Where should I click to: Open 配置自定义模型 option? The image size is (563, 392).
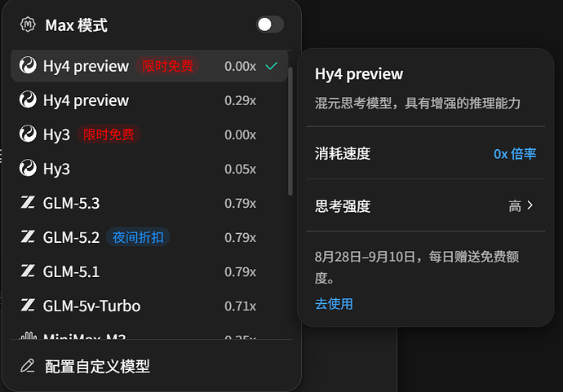152,366
